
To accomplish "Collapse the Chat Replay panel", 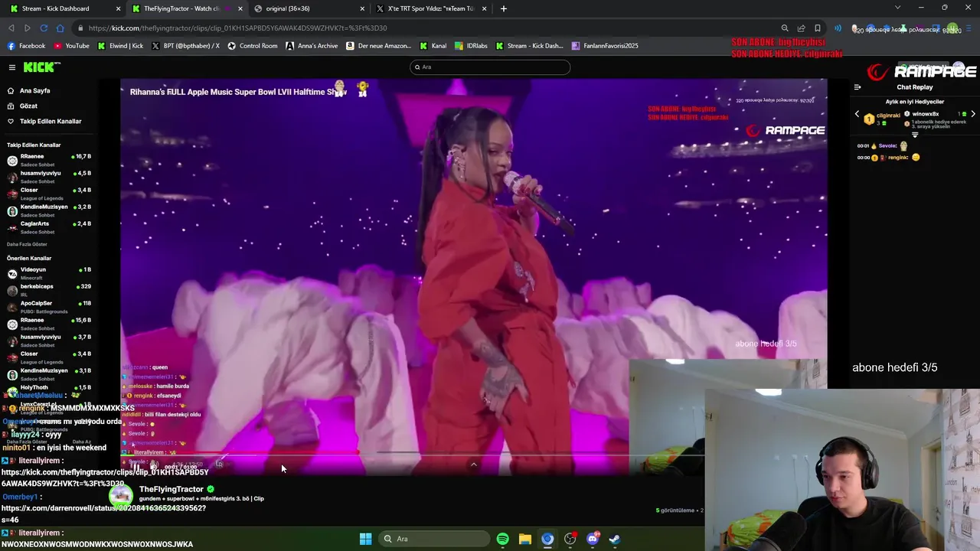I will coord(857,87).
